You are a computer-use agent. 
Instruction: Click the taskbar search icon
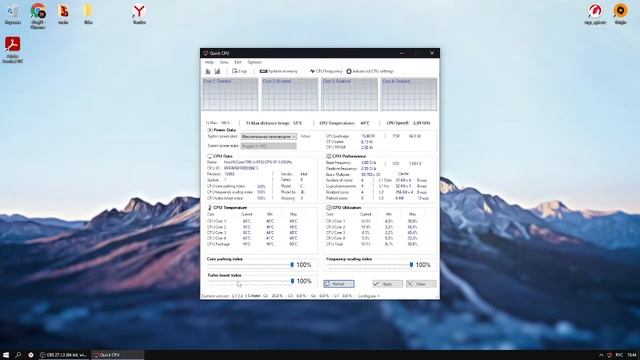click(x=18, y=355)
